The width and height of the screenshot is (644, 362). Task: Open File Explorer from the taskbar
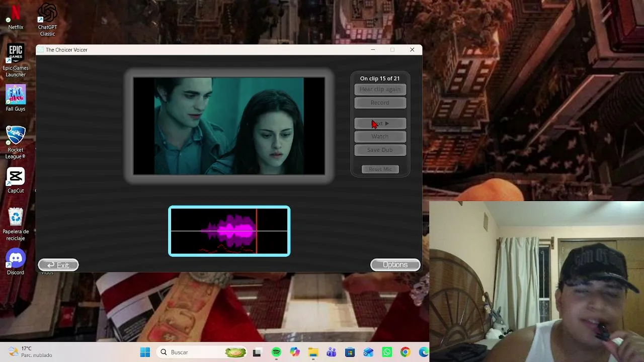[x=313, y=352]
